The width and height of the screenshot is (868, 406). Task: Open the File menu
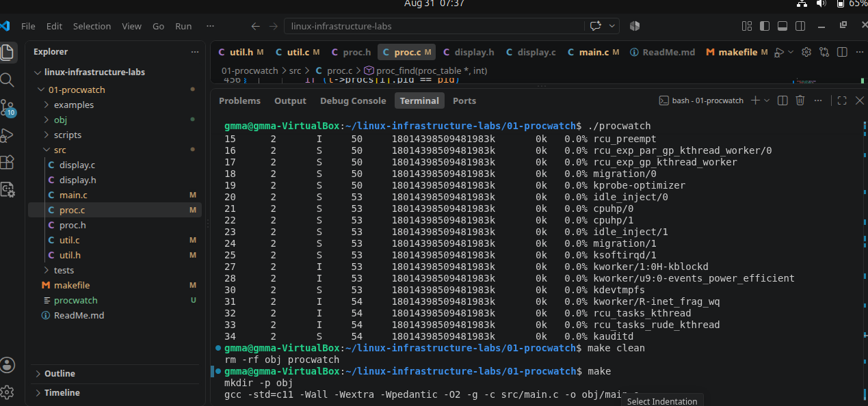point(28,26)
